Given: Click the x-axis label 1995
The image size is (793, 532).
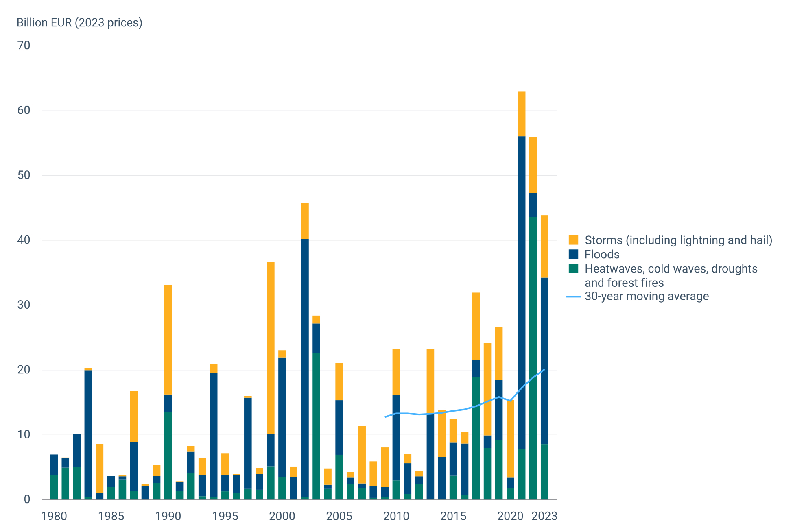Looking at the screenshot, I should coord(225,516).
